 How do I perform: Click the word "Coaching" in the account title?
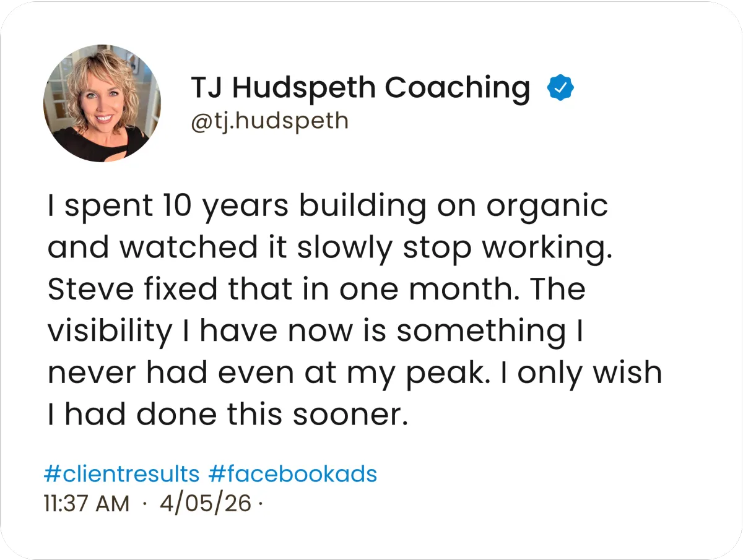(x=458, y=88)
